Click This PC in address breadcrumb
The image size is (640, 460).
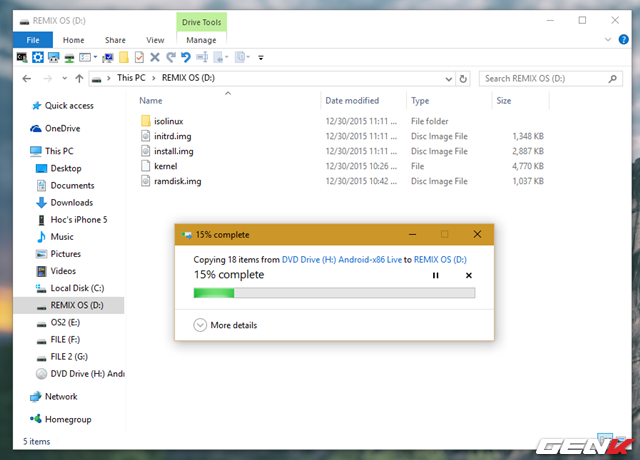(x=131, y=78)
